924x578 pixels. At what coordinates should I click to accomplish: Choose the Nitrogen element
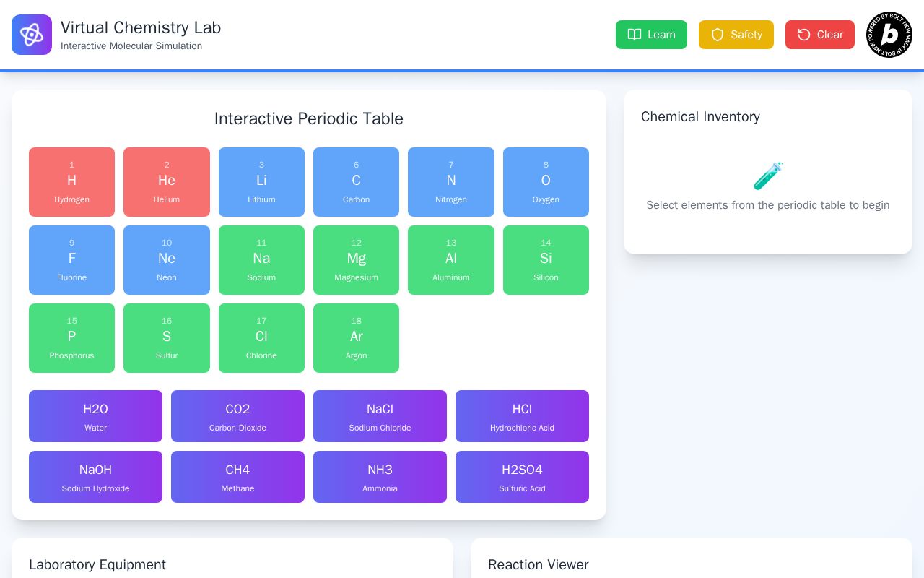451,182
